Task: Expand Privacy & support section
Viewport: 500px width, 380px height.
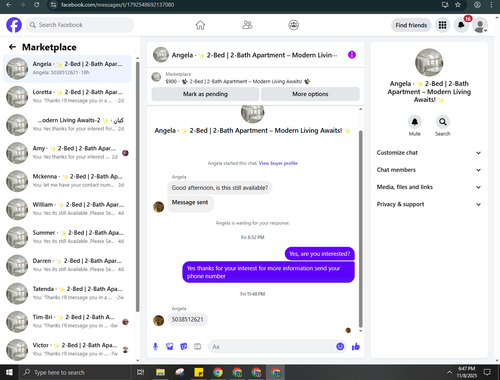Action: [x=429, y=204]
